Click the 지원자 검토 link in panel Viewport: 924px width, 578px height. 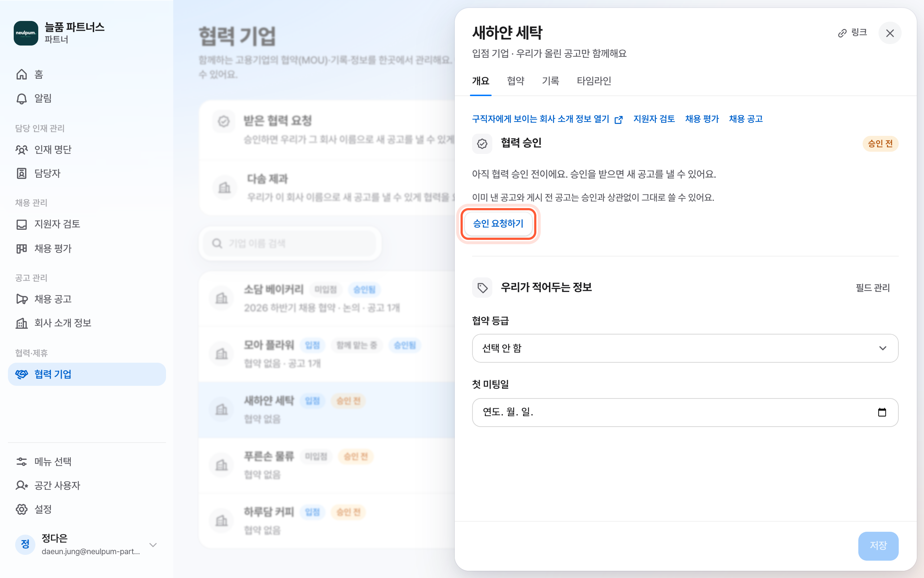(654, 119)
